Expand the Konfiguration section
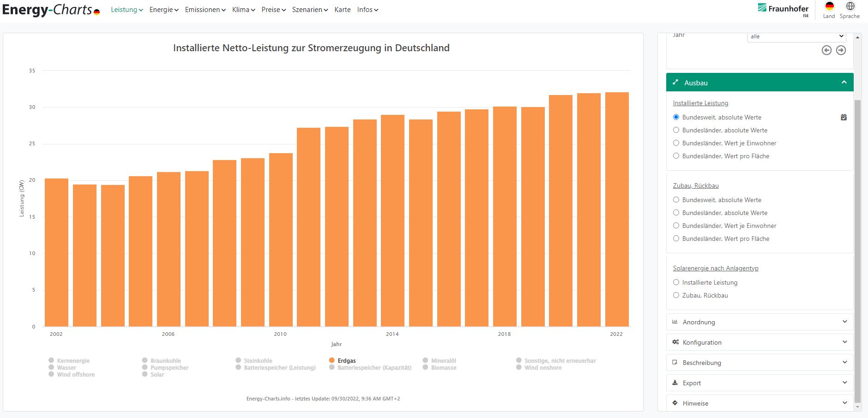Image resolution: width=868 pixels, height=418 pixels. pos(760,342)
